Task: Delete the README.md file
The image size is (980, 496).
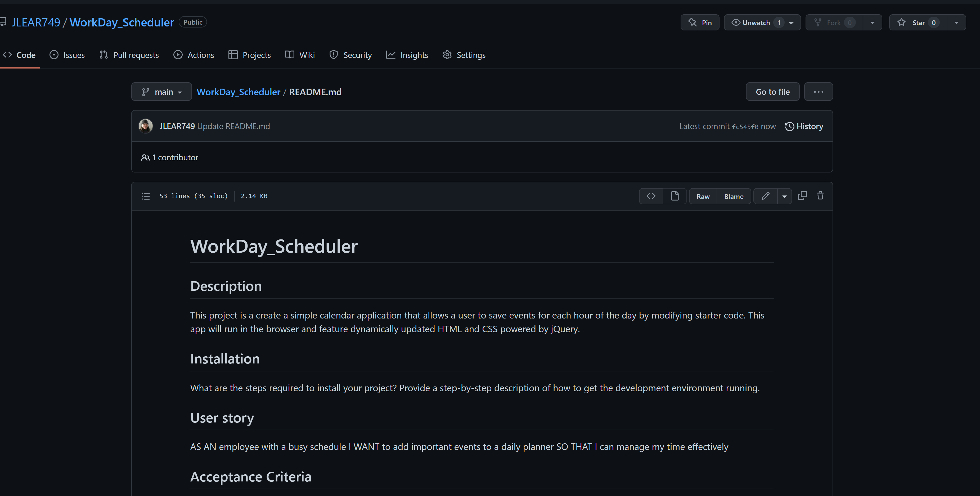Action: click(820, 196)
